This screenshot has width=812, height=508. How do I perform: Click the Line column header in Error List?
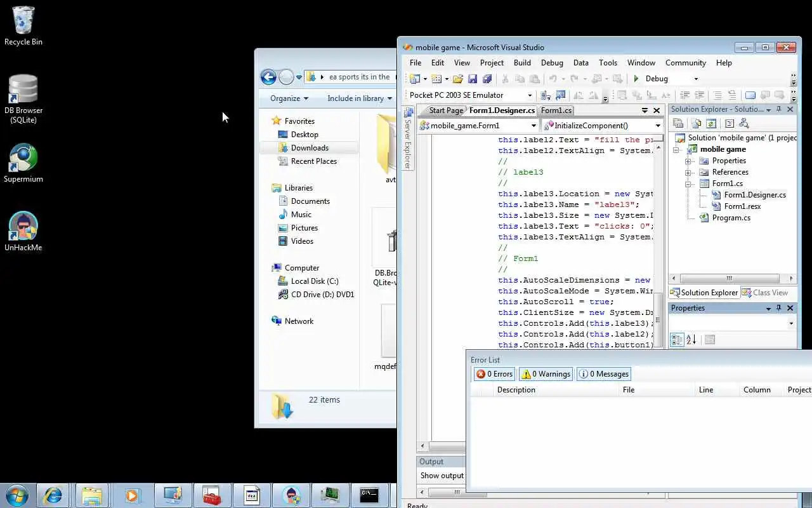click(x=705, y=390)
